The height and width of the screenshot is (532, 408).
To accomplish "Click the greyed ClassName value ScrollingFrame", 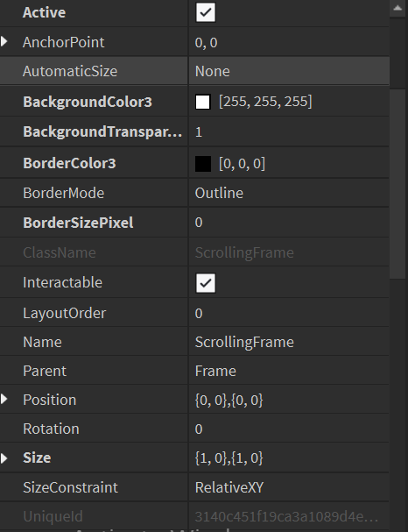I will click(244, 252).
